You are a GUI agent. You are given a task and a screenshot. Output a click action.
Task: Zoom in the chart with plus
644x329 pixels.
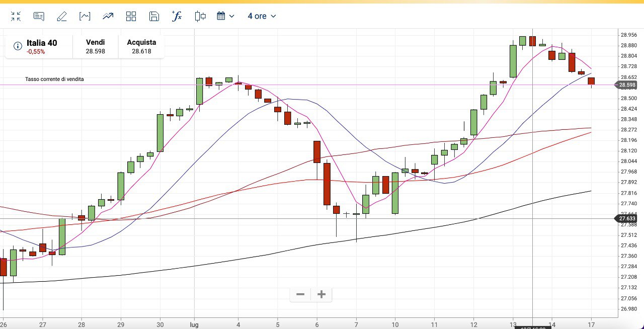[321, 294]
